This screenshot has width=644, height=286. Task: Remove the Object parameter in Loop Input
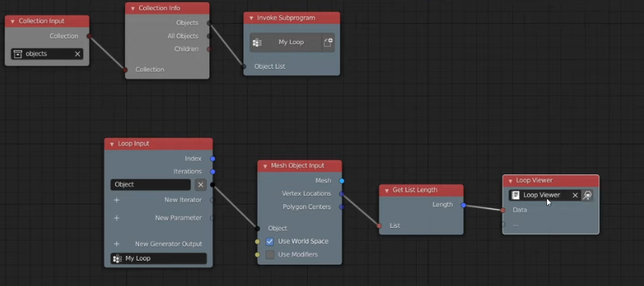pyautogui.click(x=201, y=184)
